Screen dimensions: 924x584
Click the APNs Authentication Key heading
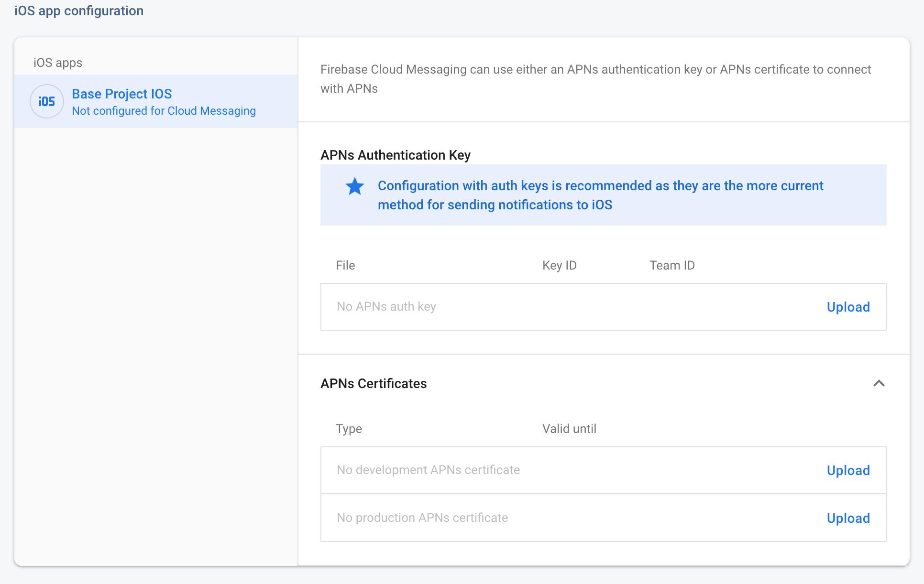(x=395, y=155)
